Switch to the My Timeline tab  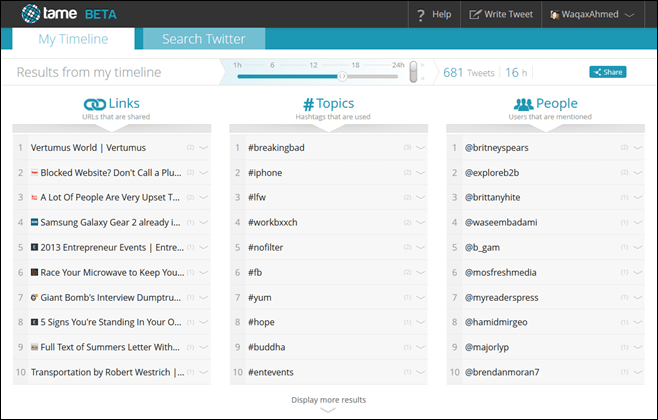(73, 39)
